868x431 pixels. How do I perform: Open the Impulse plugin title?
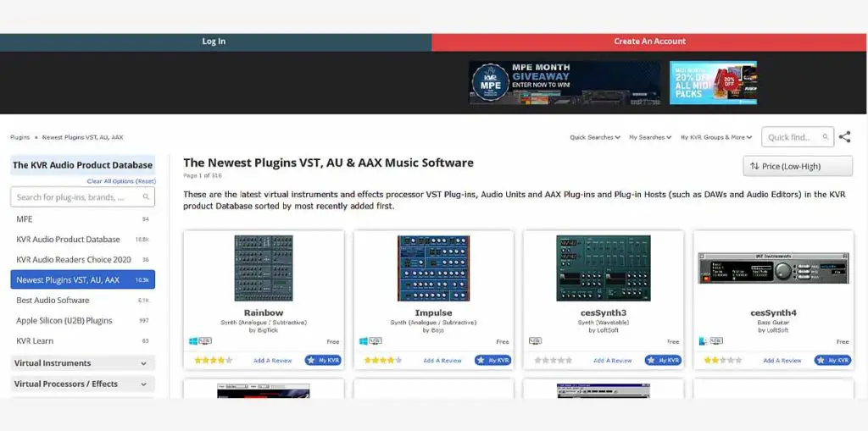point(433,312)
